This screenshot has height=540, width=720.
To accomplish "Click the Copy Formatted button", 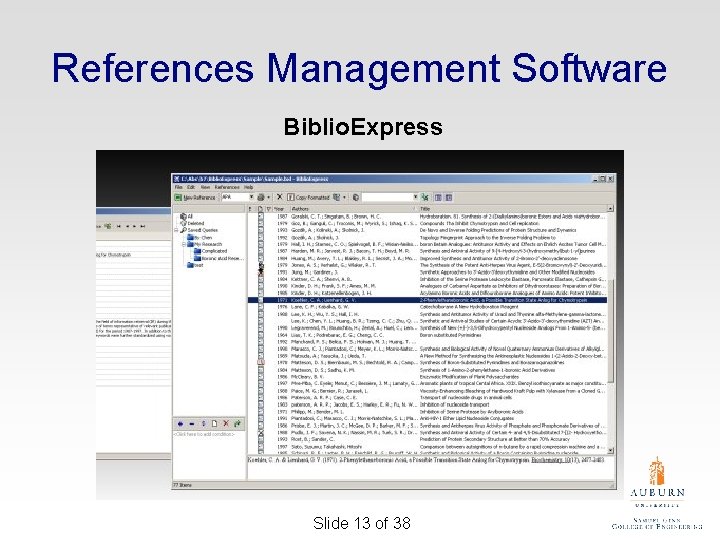I will [309, 197].
